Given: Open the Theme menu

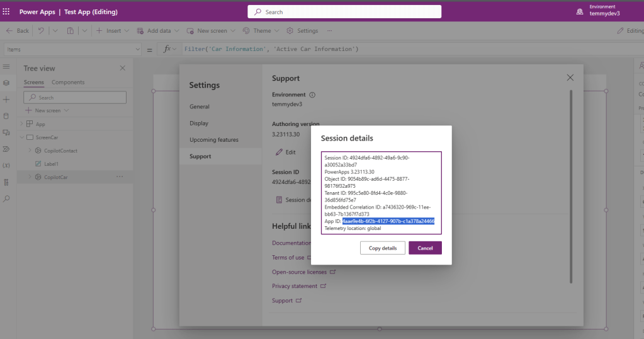Looking at the screenshot, I should [261, 31].
